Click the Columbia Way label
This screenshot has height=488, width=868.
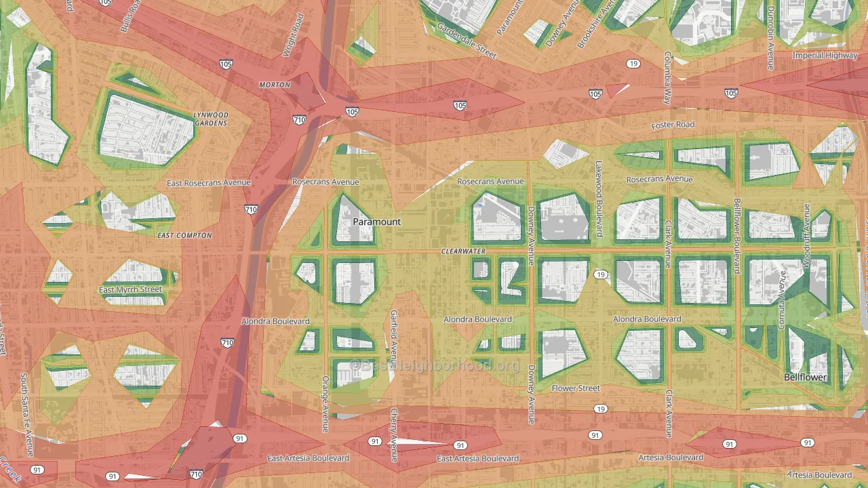pyautogui.click(x=668, y=78)
